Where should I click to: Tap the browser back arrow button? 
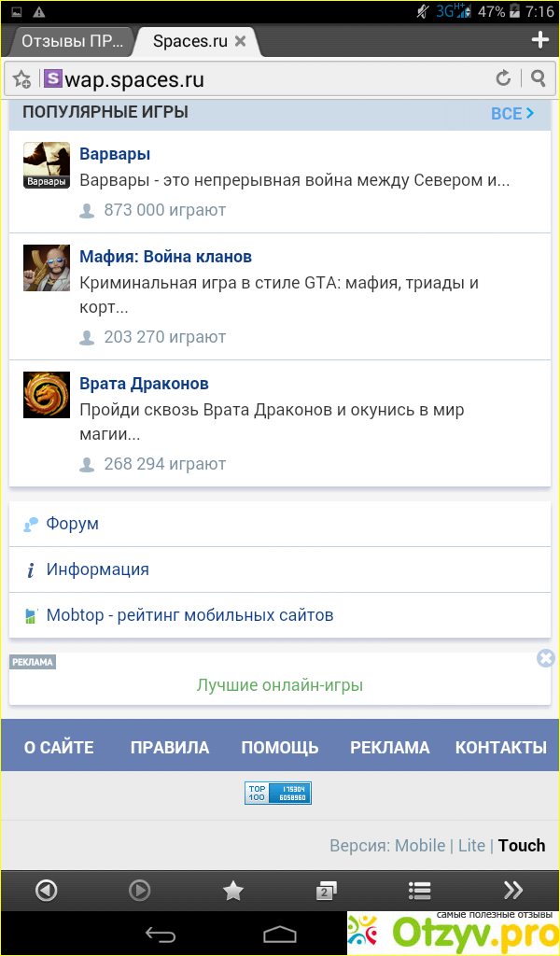[46, 891]
